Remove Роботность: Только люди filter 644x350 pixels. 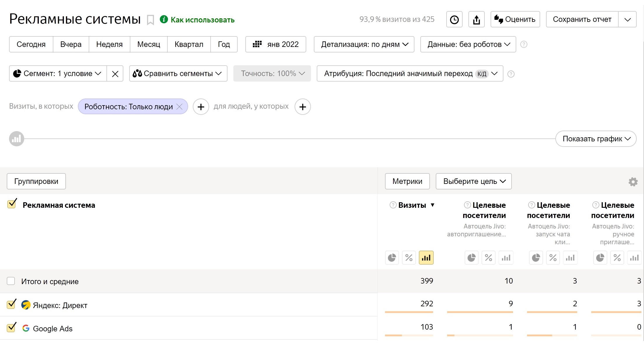pos(180,107)
